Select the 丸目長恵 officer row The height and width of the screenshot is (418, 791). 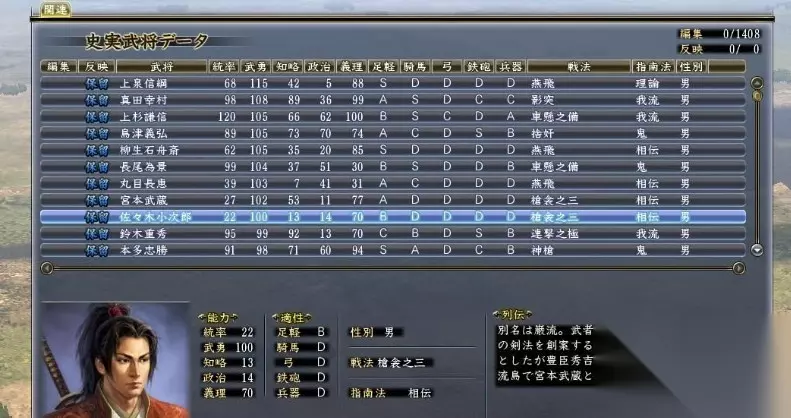(393, 183)
